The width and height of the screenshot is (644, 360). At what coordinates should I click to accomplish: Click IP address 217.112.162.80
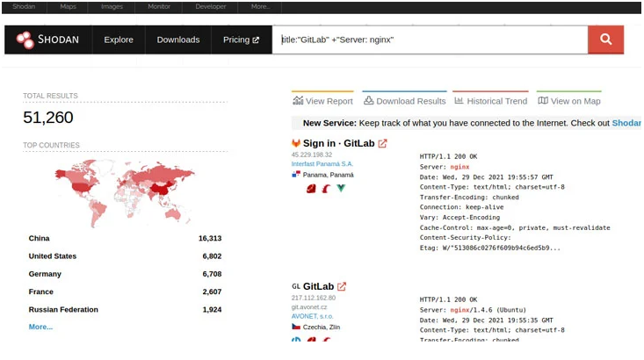(314, 298)
